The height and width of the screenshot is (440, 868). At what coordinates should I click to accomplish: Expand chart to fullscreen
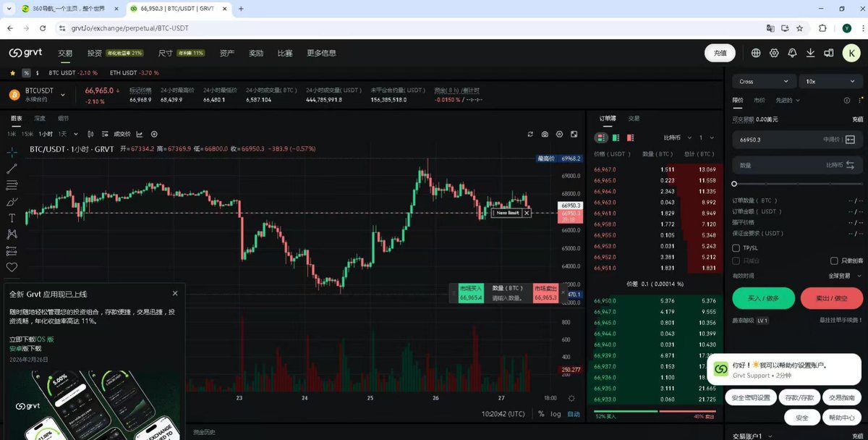[x=574, y=134]
